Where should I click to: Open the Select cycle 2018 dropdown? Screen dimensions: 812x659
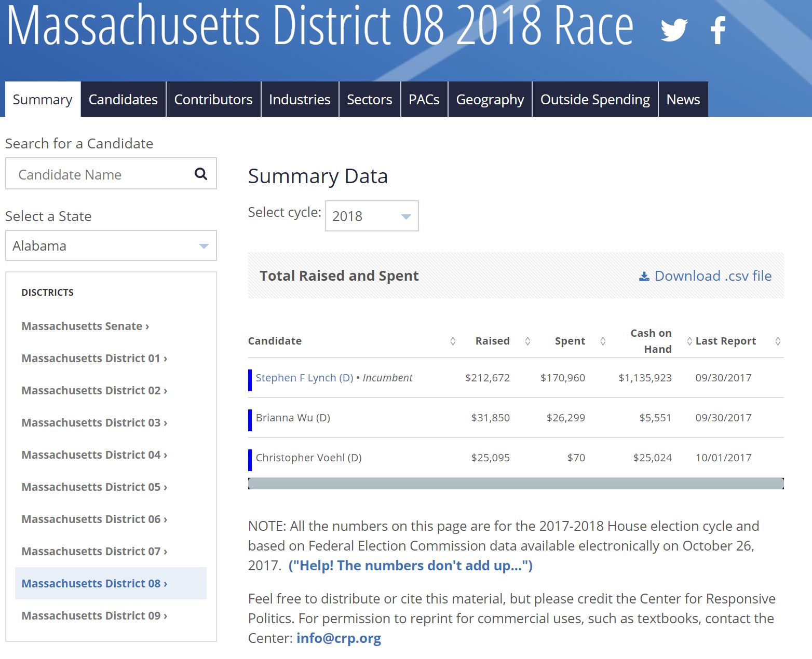coord(372,216)
